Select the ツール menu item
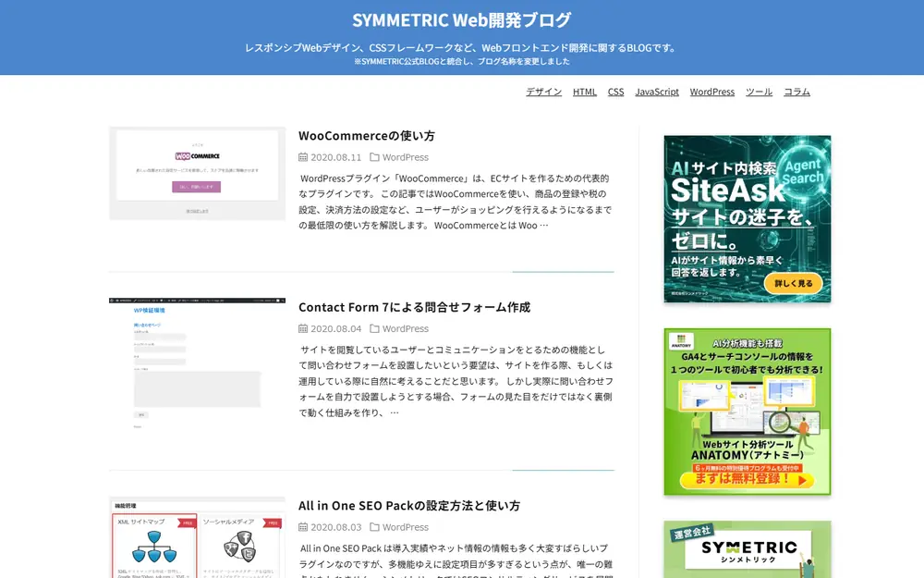The height and width of the screenshot is (578, 924). tap(759, 92)
